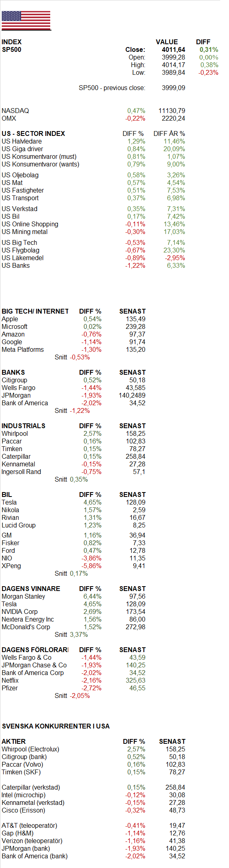
Task: Select the Gap (H&M) row label
Action: (x=18, y=833)
